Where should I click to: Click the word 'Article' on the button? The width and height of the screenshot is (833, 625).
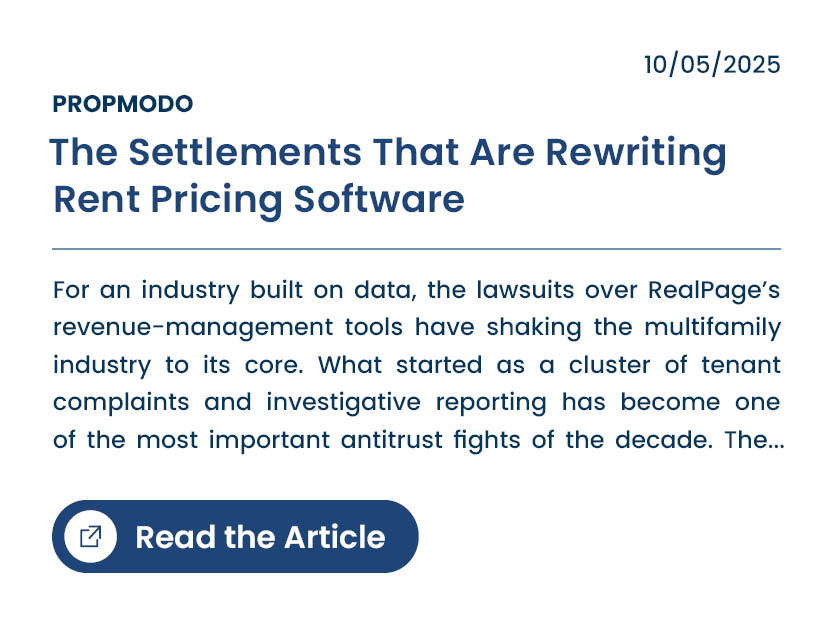[335, 537]
